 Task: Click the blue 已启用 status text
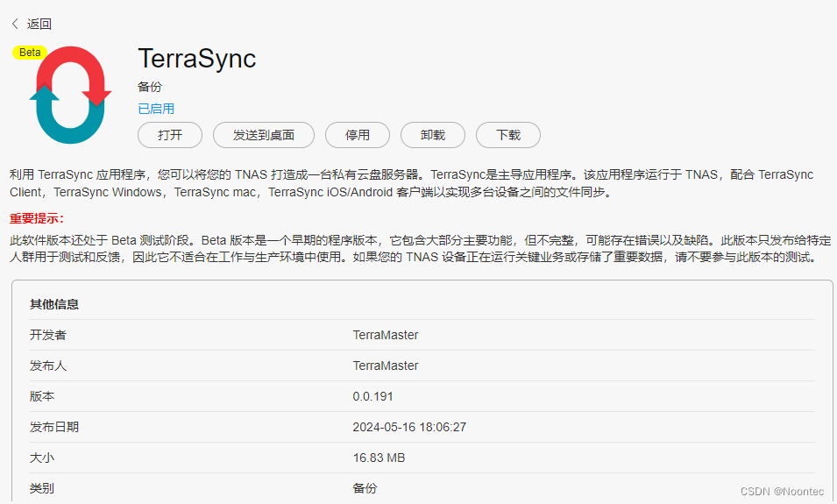point(156,109)
